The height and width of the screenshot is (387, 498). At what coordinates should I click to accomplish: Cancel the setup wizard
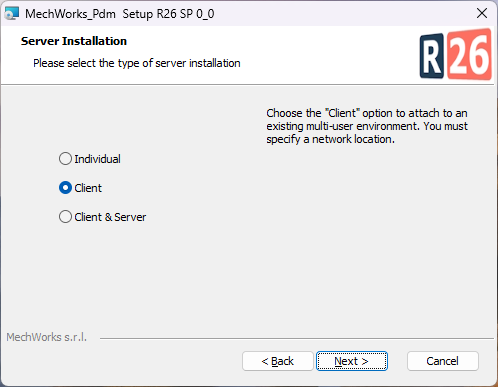(443, 361)
